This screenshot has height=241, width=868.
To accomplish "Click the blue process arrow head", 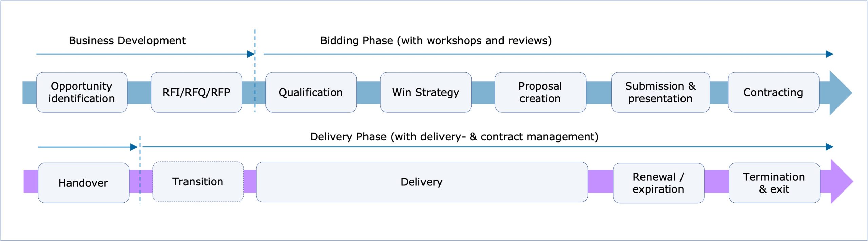I will coord(841,93).
